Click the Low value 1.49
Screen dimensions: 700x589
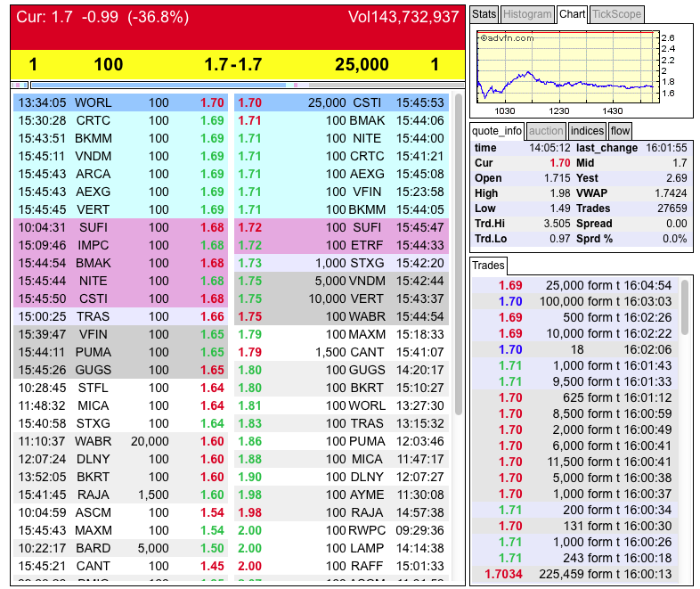(x=560, y=209)
